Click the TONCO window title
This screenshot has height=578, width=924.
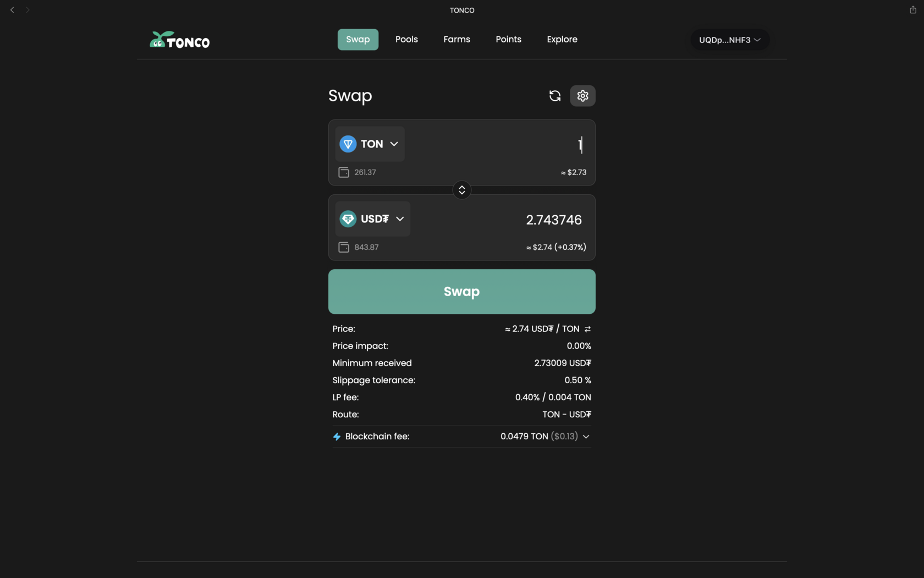tap(462, 10)
